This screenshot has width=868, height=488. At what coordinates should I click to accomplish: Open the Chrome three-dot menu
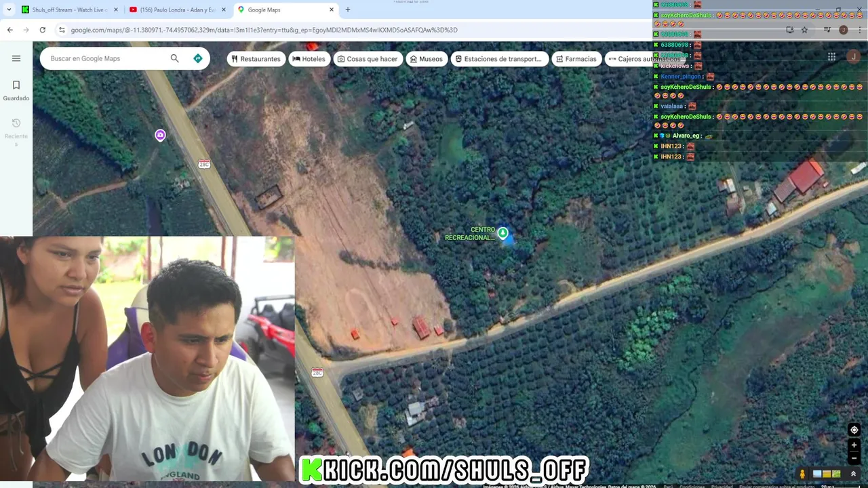click(860, 30)
